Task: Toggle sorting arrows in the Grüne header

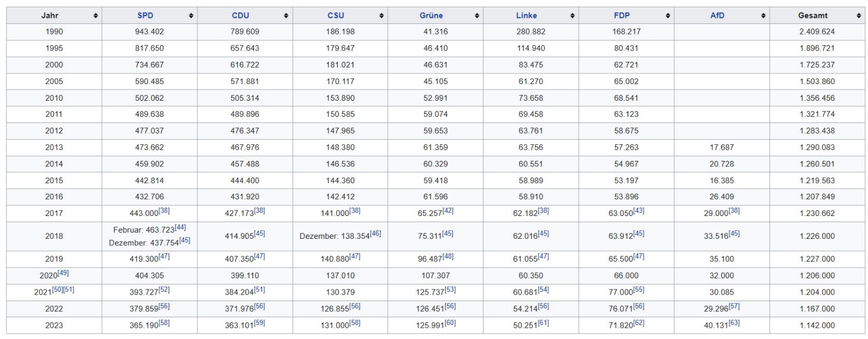Action: pyautogui.click(x=477, y=16)
